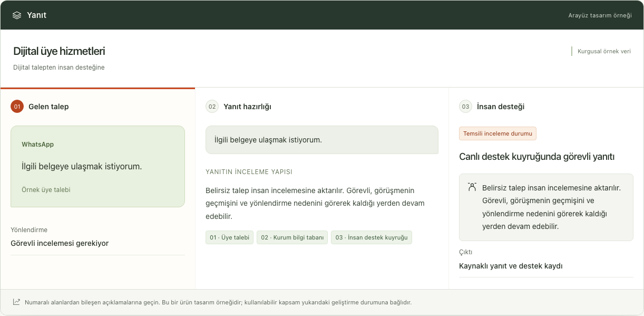Click the "Arayüz tasarım örneği" header link
This screenshot has width=644, height=316.
600,15
